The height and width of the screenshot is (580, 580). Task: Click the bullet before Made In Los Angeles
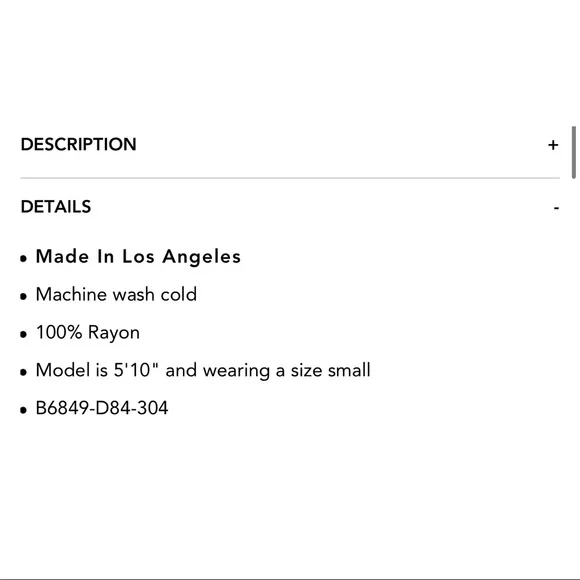tap(24, 258)
